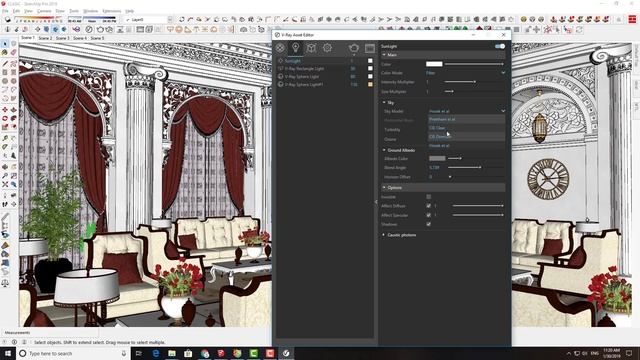Open Geometry tab in V-Ray Asset Editor

pyautogui.click(x=311, y=48)
